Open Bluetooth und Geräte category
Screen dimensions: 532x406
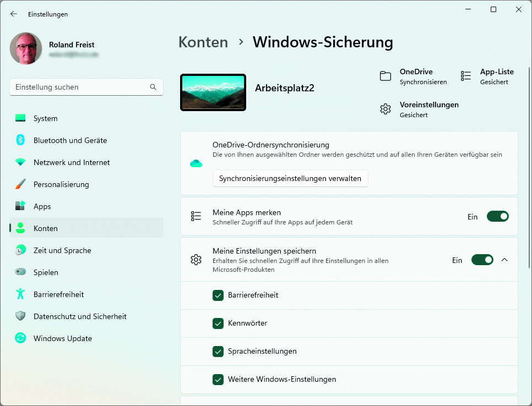click(86, 140)
